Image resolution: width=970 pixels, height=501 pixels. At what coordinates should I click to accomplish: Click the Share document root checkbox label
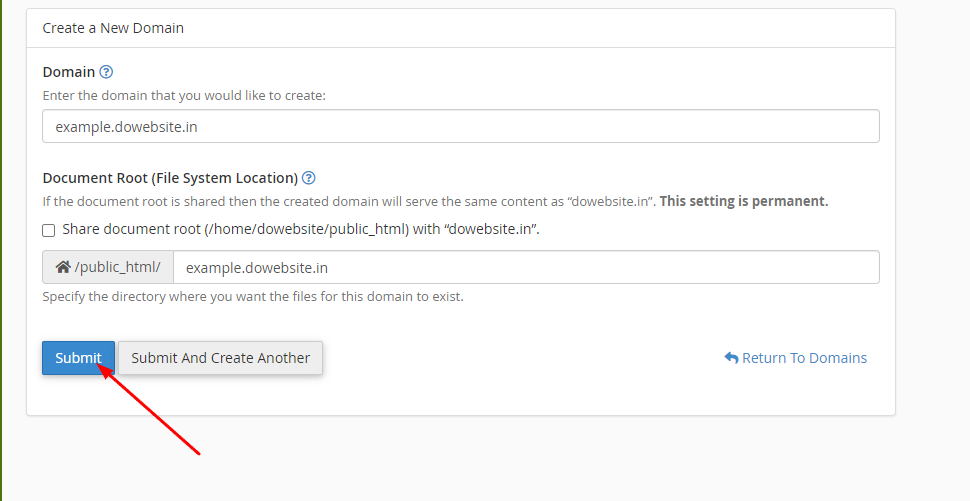301,229
